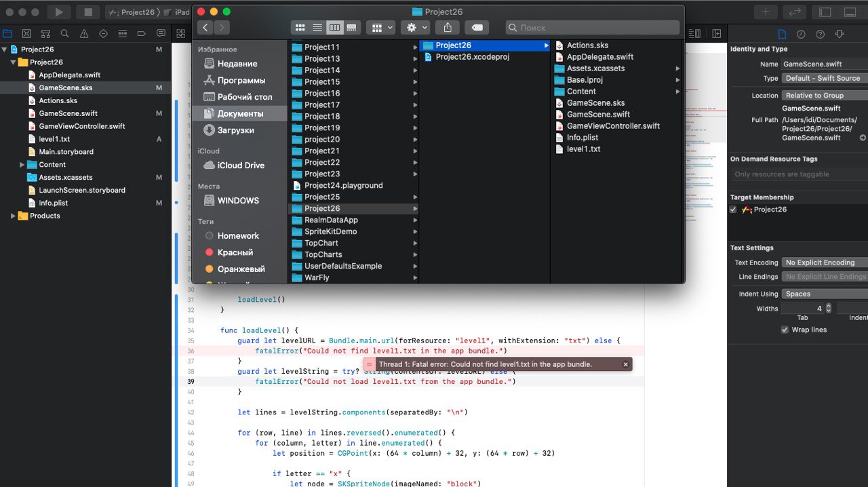The height and width of the screenshot is (487, 868).
Task: Open the file Type dropdown in inspector
Action: 824,78
